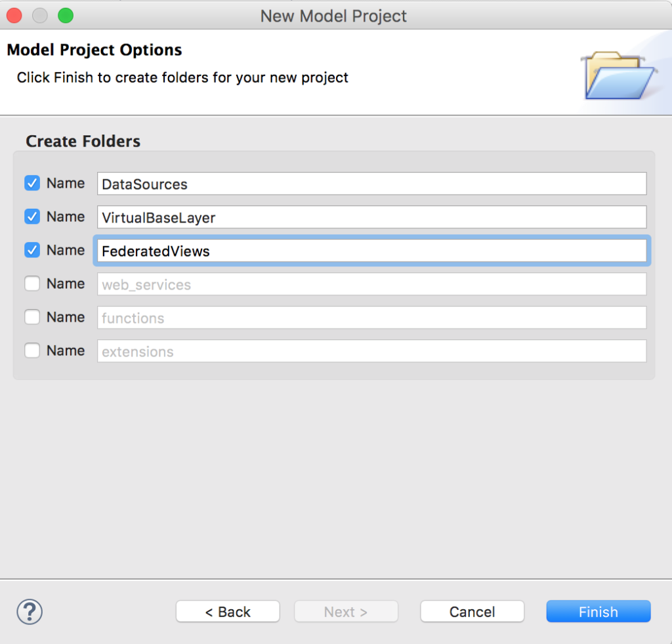Click the disabled Next button
672x644 pixels.
(x=346, y=611)
